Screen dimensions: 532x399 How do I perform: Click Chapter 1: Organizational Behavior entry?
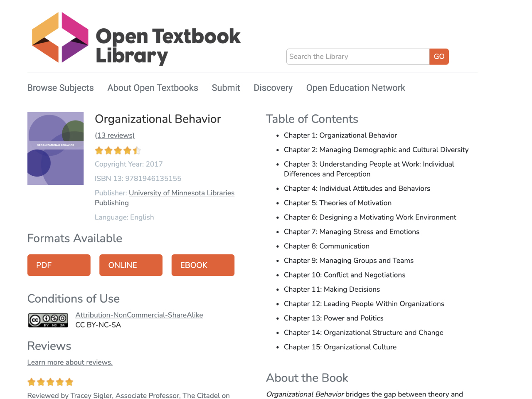pyautogui.click(x=340, y=135)
